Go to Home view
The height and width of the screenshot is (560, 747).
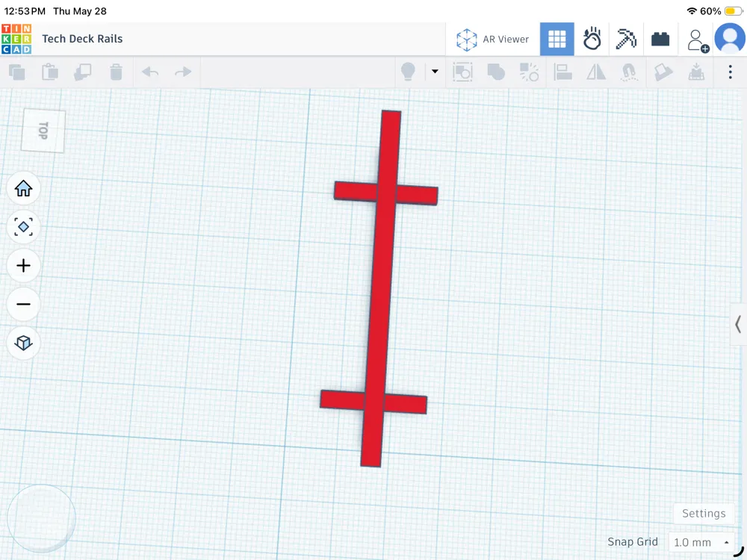[x=23, y=189]
